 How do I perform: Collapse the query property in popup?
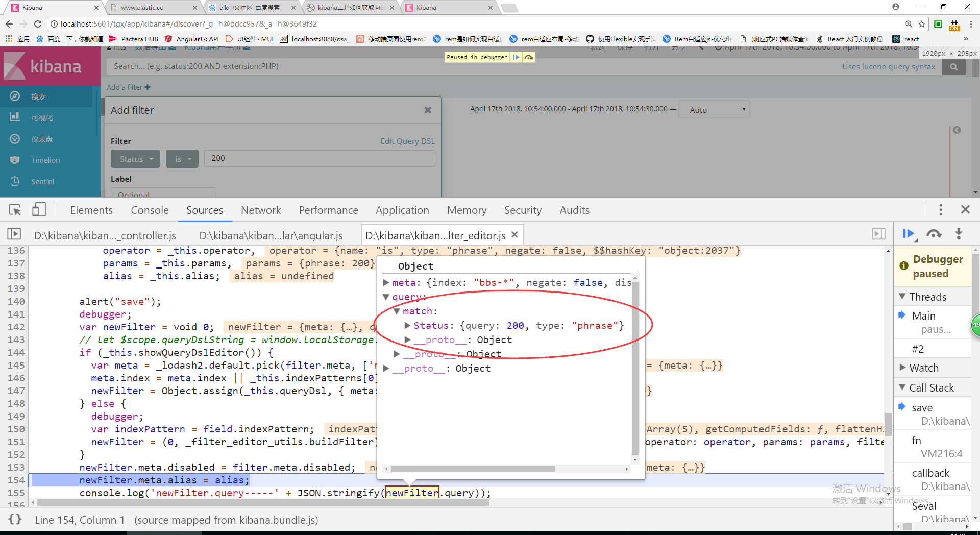(x=386, y=297)
